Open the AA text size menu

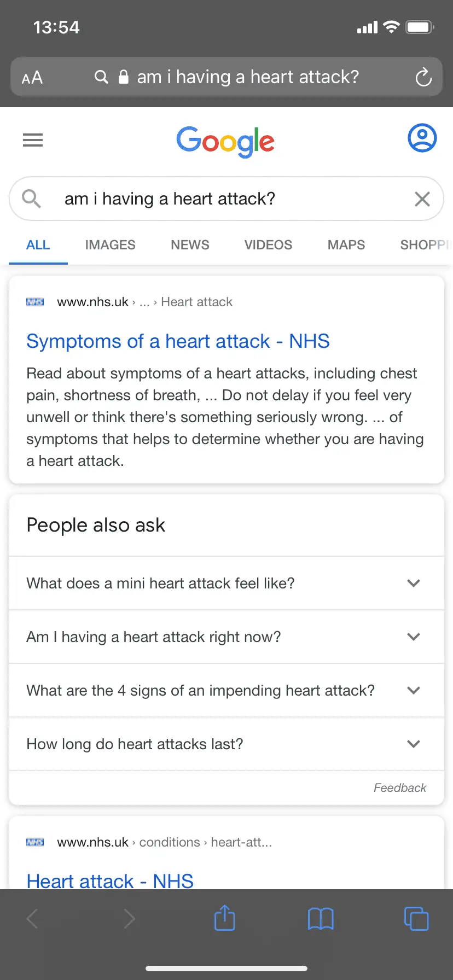[x=32, y=78]
